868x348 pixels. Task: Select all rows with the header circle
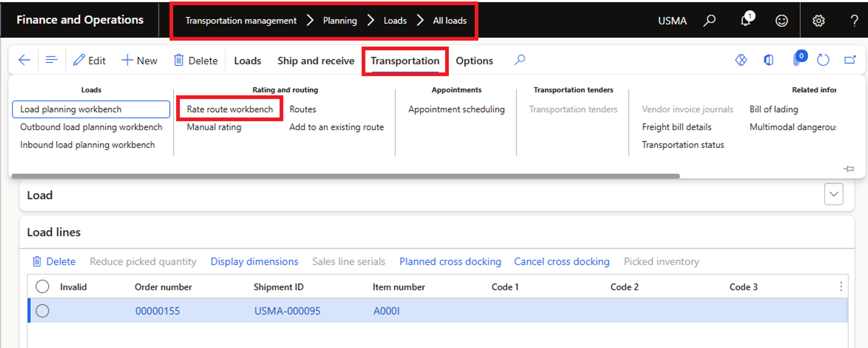(x=42, y=287)
